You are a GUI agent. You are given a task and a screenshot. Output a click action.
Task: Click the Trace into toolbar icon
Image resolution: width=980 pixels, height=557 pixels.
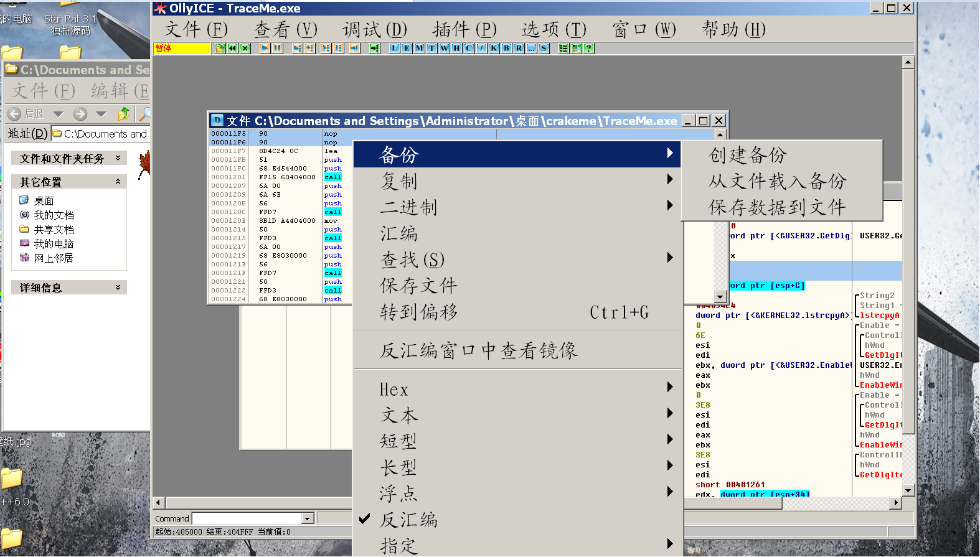click(326, 48)
